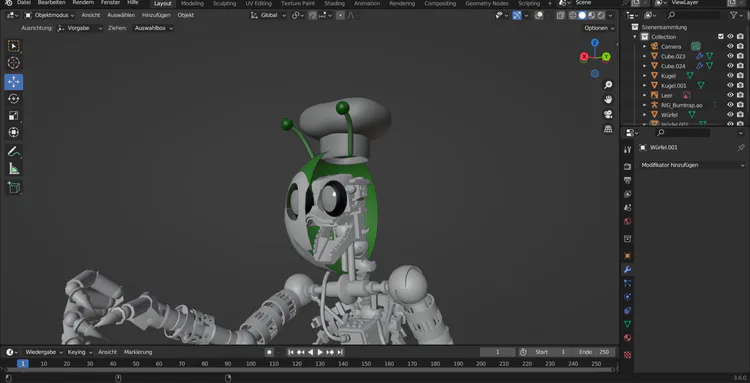
Task: Click the green Y axis gizmo
Action: (x=606, y=57)
